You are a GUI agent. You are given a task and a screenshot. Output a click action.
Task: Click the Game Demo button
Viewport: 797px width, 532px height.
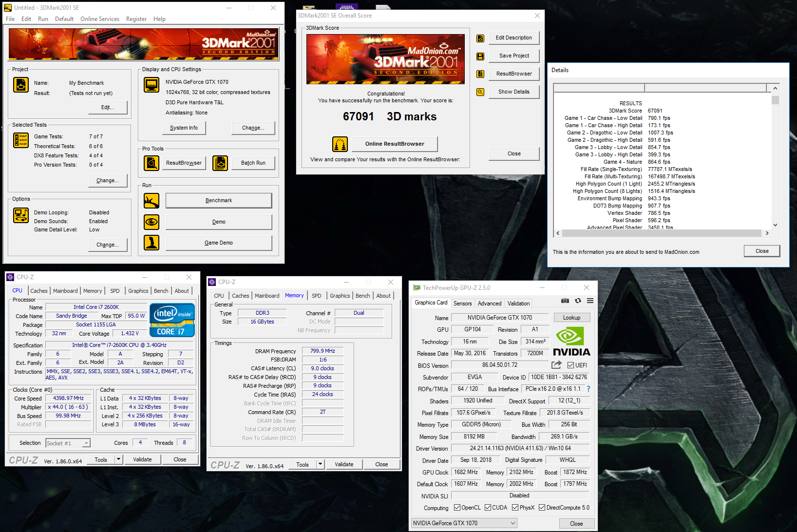[219, 243]
